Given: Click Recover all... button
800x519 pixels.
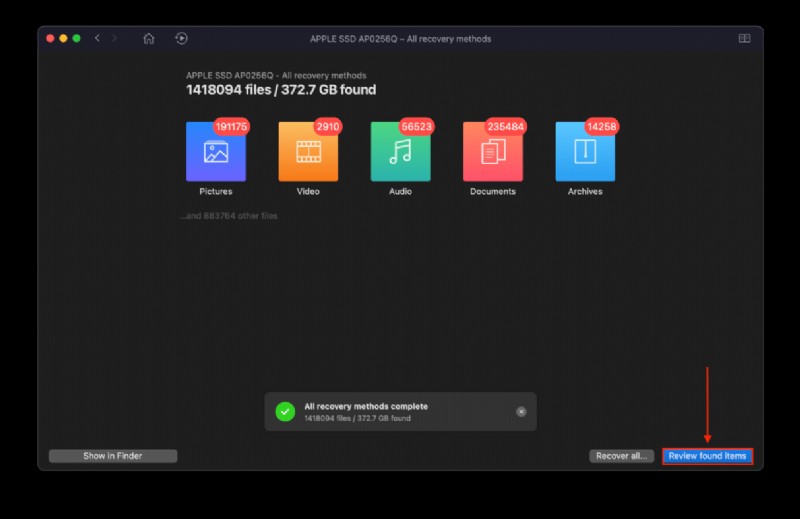Looking at the screenshot, I should [x=621, y=456].
